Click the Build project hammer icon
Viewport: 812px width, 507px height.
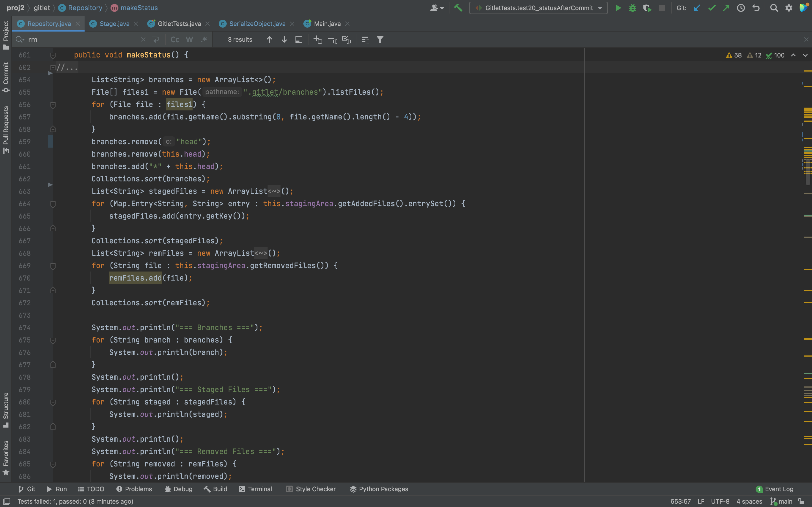pyautogui.click(x=458, y=8)
